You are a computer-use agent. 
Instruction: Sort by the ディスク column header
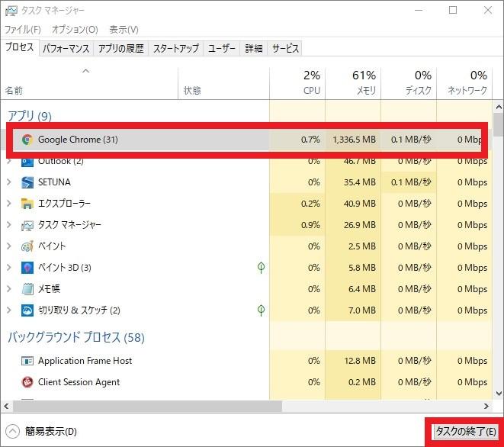tap(409, 83)
